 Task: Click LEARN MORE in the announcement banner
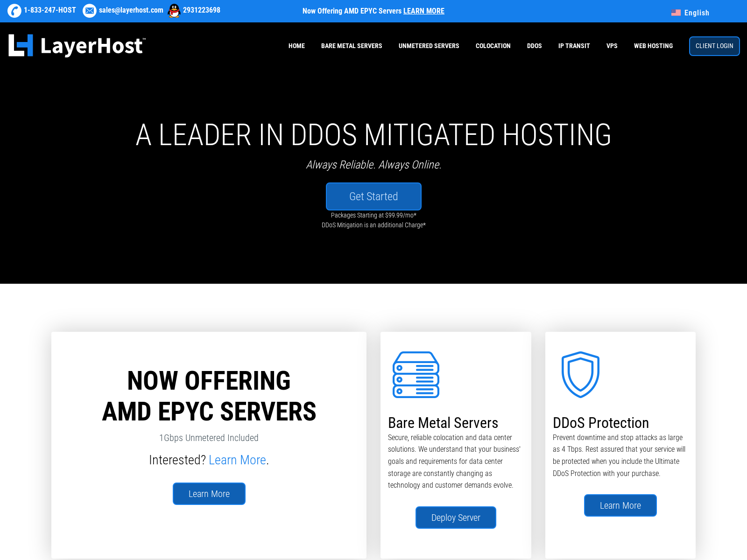[424, 11]
